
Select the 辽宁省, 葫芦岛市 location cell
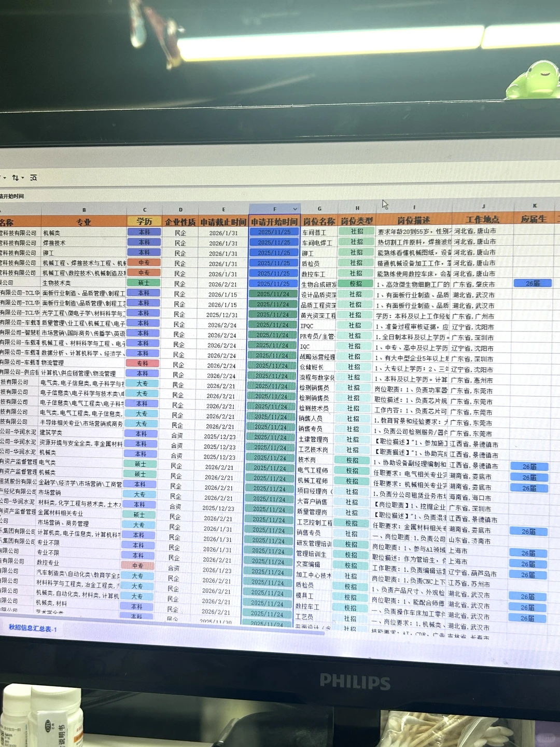tap(478, 574)
